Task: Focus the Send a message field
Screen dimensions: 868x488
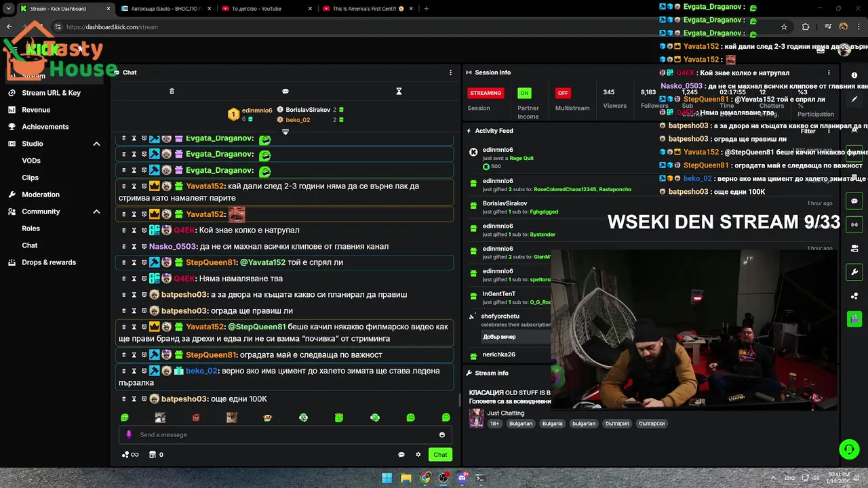Action: pyautogui.click(x=285, y=435)
